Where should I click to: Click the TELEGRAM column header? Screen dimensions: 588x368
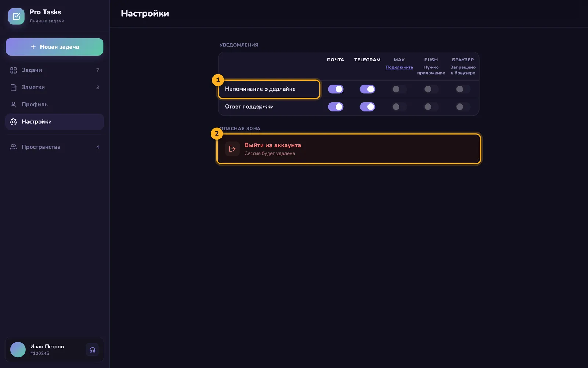(367, 60)
